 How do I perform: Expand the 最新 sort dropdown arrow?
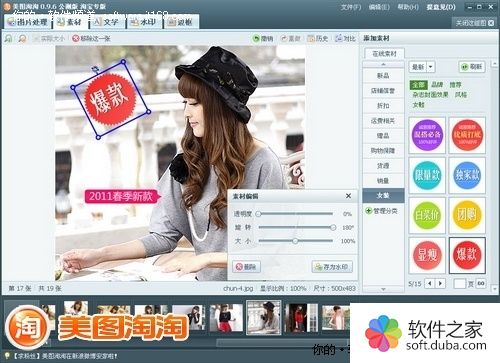point(431,67)
